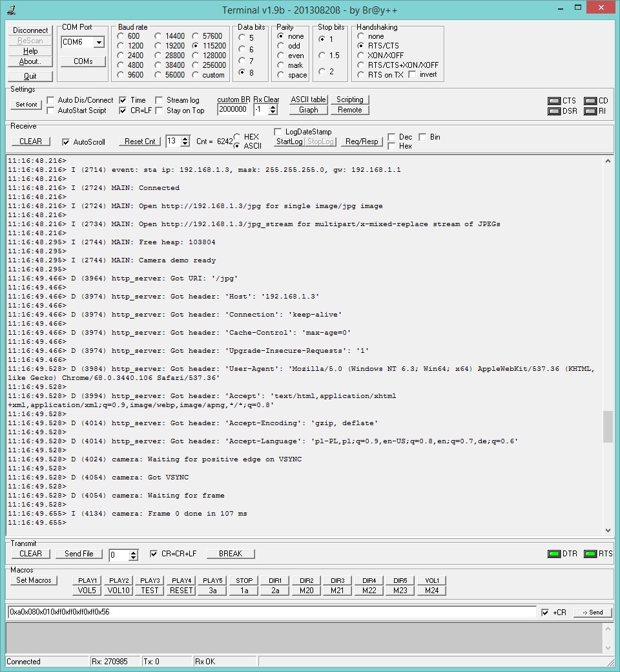Screen dimensions: 620x672
Task: Toggle the CR=LF checkbox
Action: [x=123, y=110]
